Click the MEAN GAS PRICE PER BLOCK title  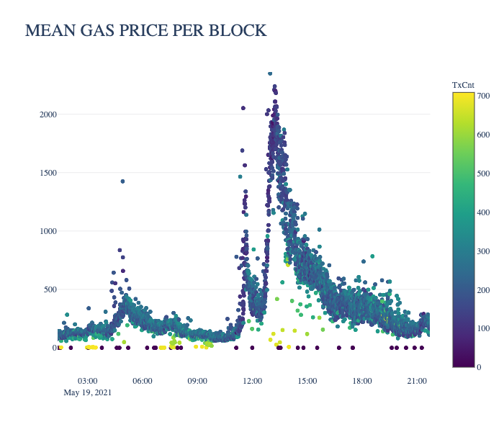pyautogui.click(x=146, y=30)
